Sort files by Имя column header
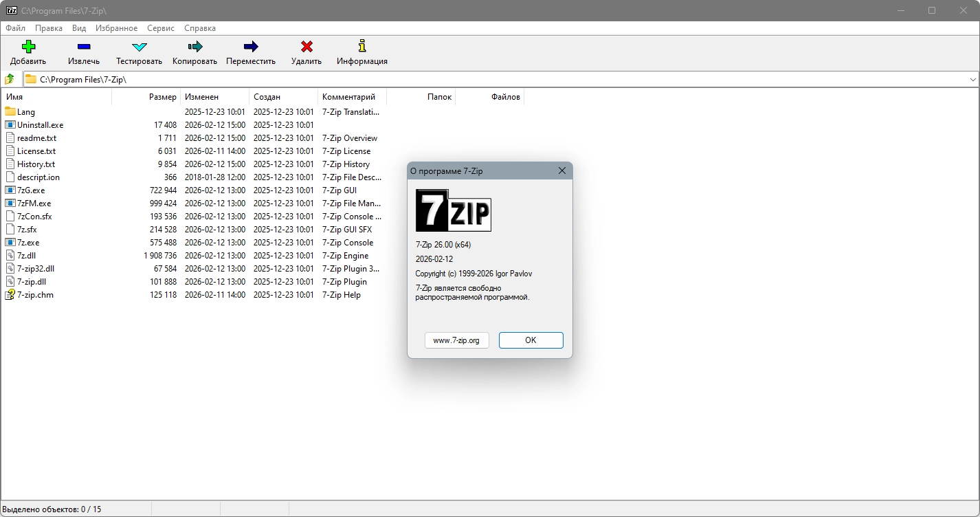Screen dimensions: 980x517 [x=56, y=97]
